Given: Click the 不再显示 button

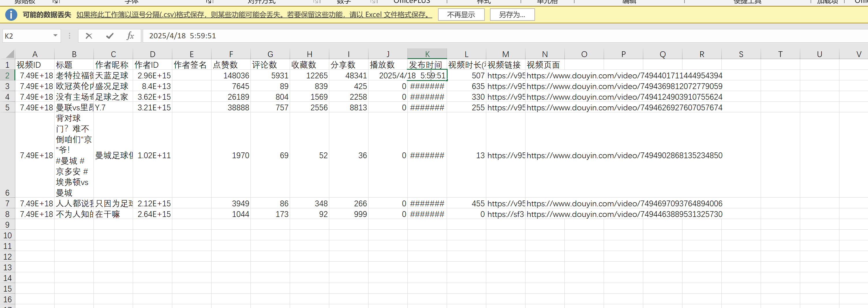Looking at the screenshot, I should [x=461, y=15].
